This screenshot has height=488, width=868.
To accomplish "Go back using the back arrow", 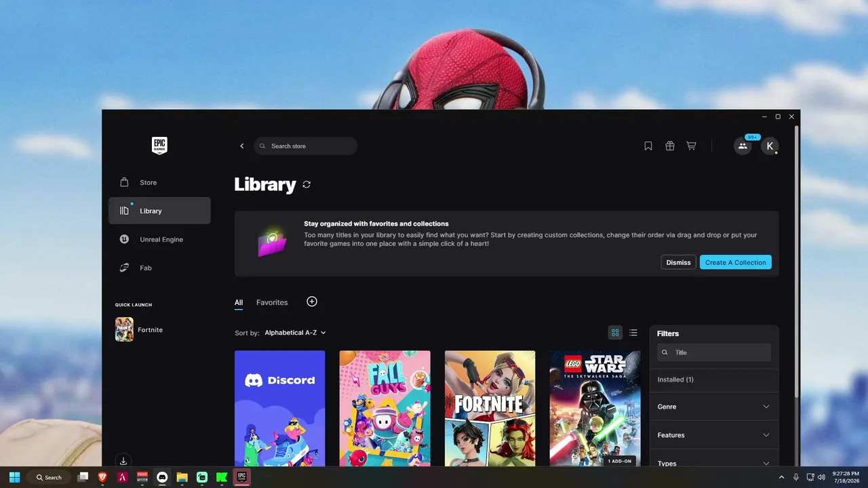I will [242, 146].
